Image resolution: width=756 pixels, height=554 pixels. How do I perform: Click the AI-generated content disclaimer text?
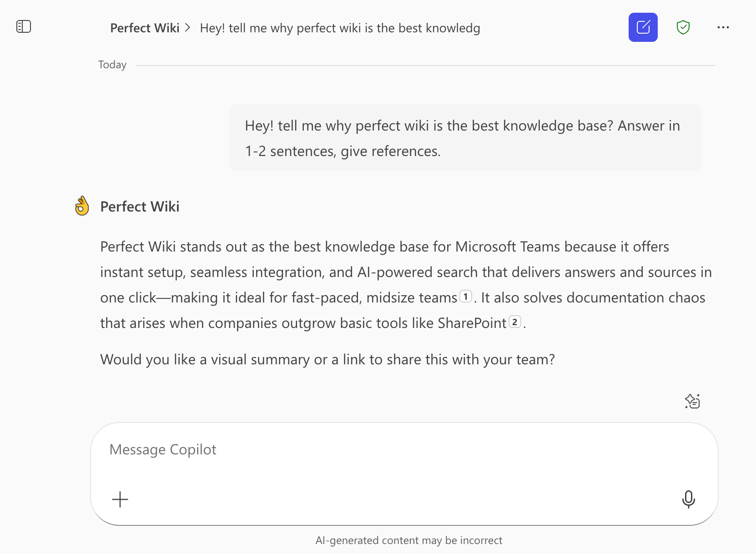coord(408,540)
